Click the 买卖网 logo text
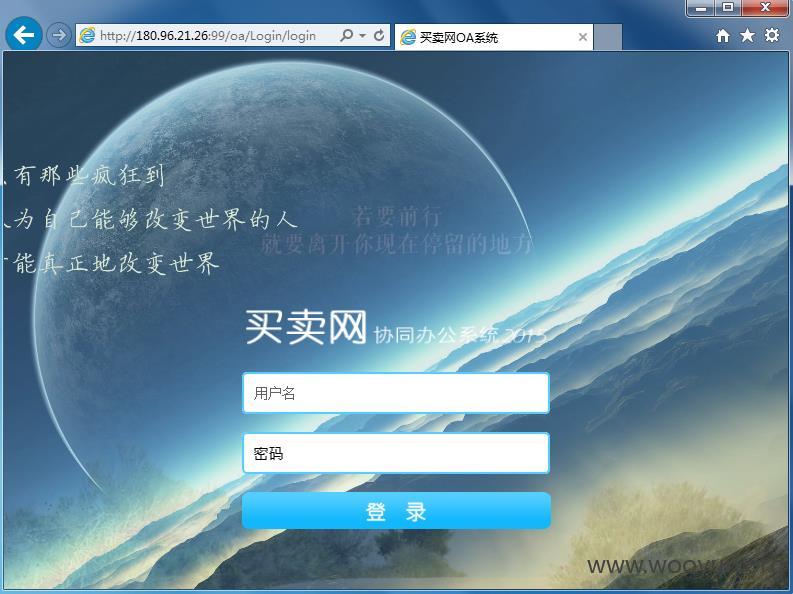 [x=306, y=328]
